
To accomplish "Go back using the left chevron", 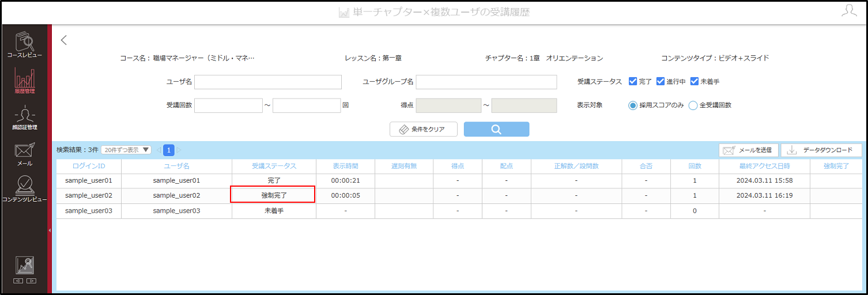I will [64, 40].
